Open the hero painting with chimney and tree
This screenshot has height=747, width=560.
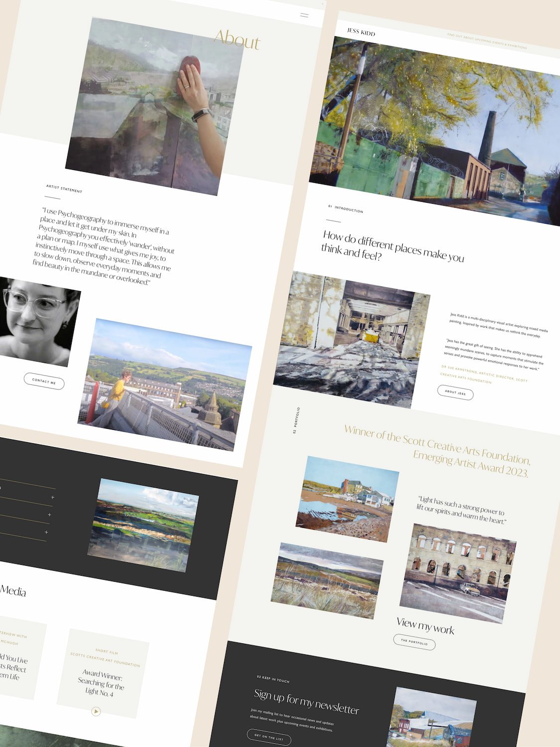pyautogui.click(x=438, y=130)
